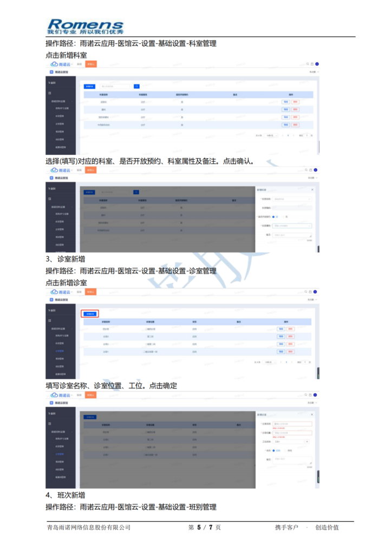
Task: Collapse 基础资料设置 group in first screenshot sidebar
Action: [62, 101]
